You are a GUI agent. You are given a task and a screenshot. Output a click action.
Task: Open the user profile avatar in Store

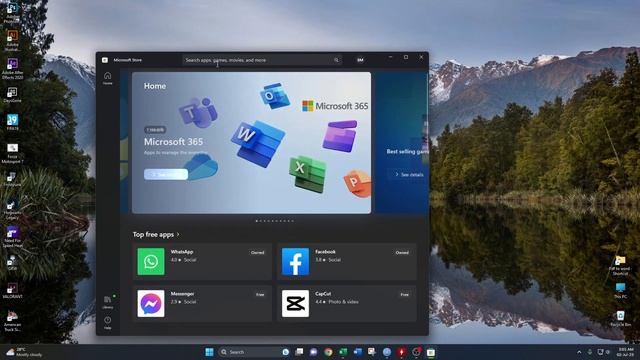click(x=360, y=60)
